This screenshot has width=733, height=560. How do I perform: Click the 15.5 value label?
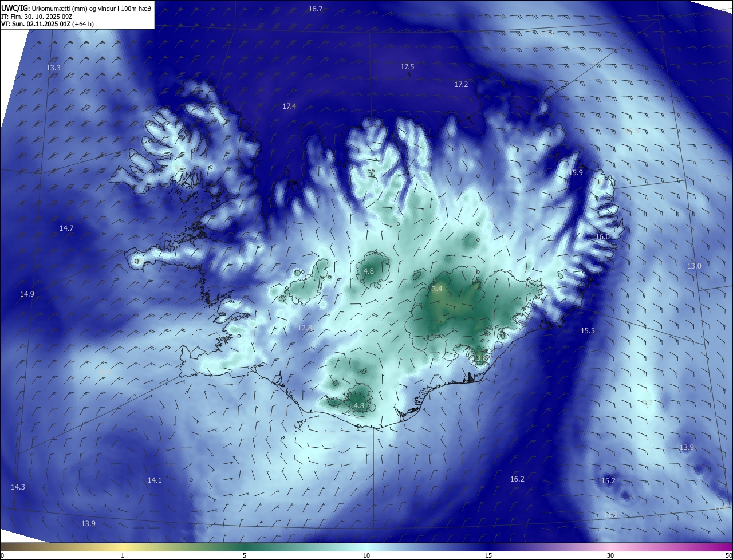click(x=588, y=330)
